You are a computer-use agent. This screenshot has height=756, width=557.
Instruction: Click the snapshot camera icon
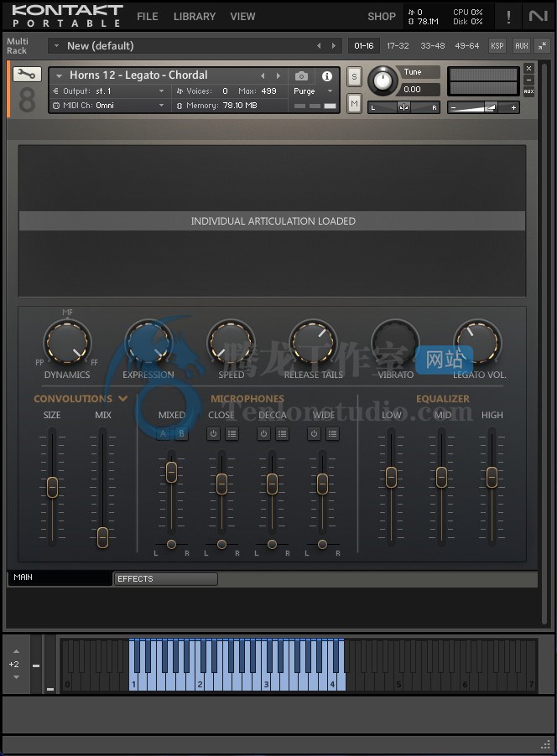301,76
